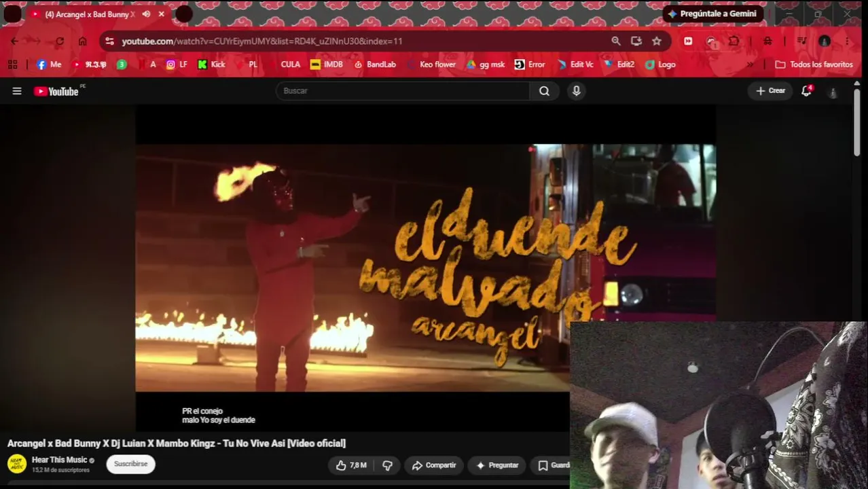
Task: Reload the current YouTube page
Action: coord(60,41)
